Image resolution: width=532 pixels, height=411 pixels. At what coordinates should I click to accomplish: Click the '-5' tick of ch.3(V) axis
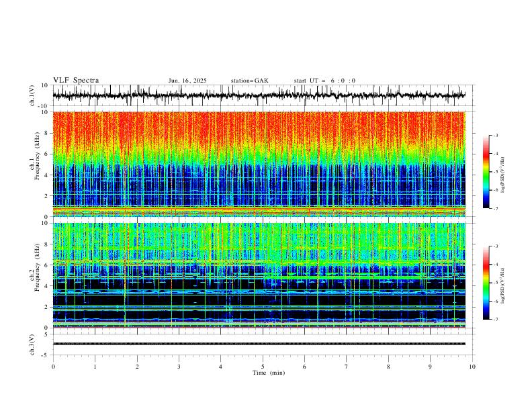pos(45,355)
